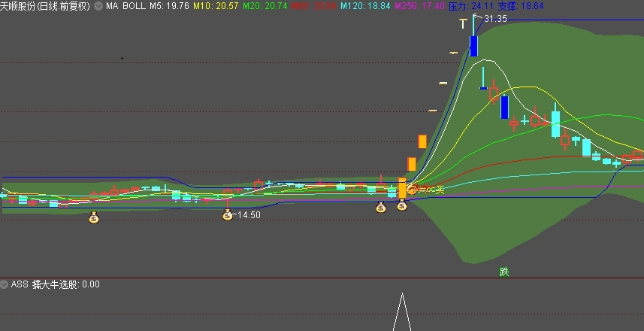This screenshot has height=331, width=644.
Task: Select the BOLL indicator label
Action: click(x=134, y=6)
